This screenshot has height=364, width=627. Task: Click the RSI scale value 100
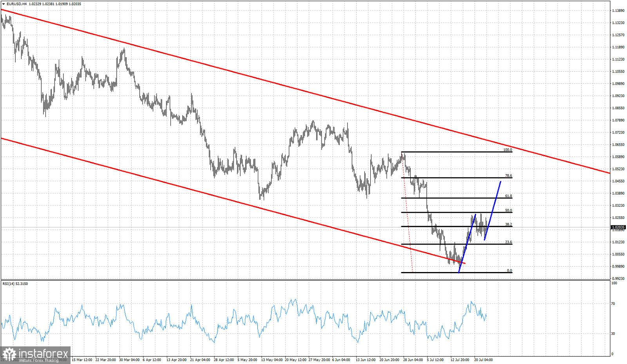(x=614, y=283)
